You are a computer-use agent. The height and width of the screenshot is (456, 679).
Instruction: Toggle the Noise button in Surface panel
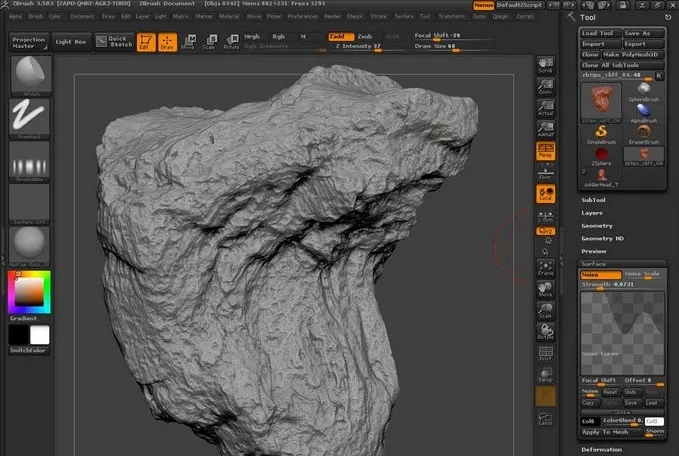pos(600,274)
